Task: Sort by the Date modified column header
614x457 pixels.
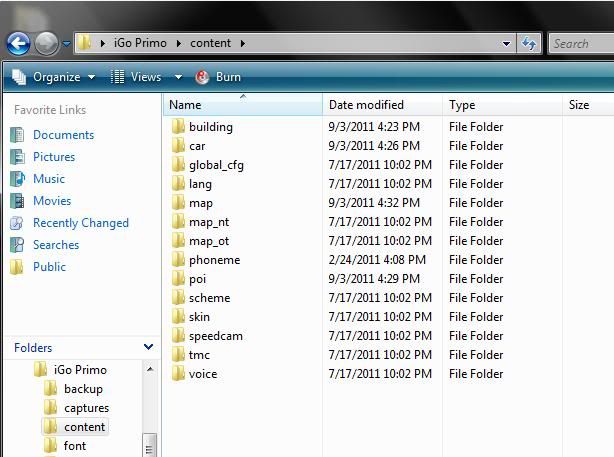Action: point(383,105)
